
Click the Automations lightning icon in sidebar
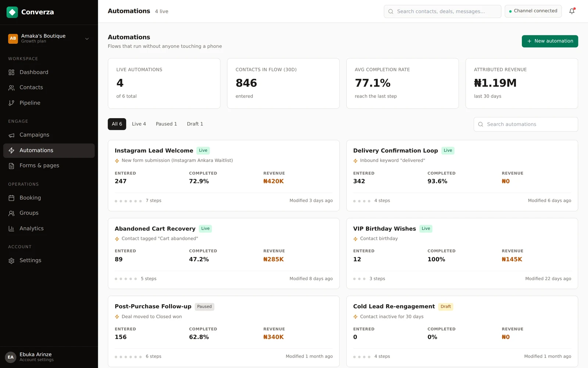pos(11,151)
